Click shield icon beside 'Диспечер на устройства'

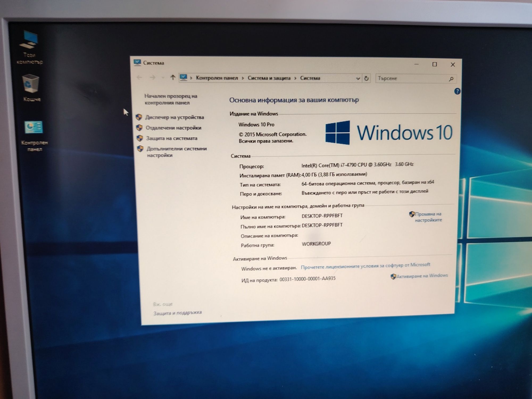[x=139, y=117]
